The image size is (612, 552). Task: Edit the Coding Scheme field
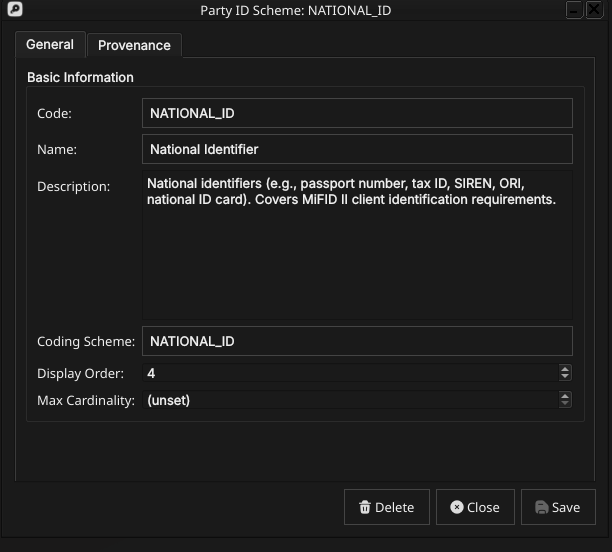(357, 341)
